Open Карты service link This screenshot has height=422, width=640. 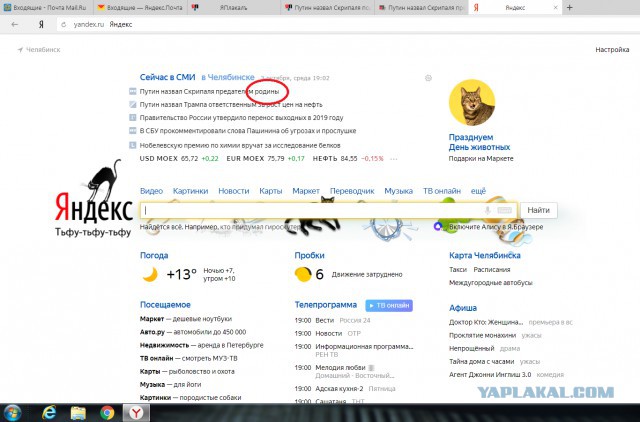[271, 191]
